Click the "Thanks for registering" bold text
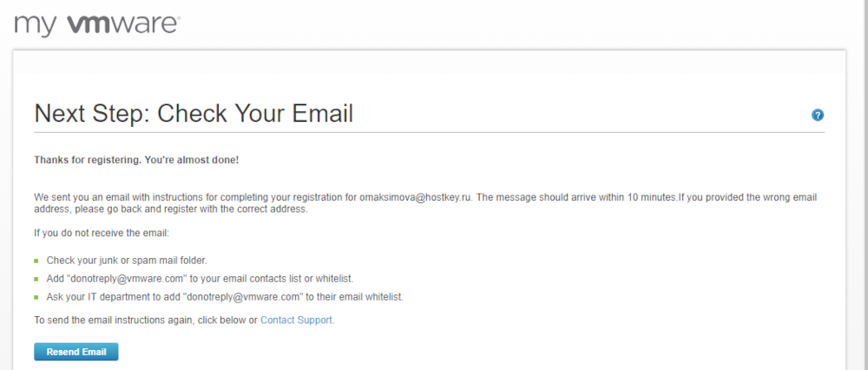 [x=135, y=161]
